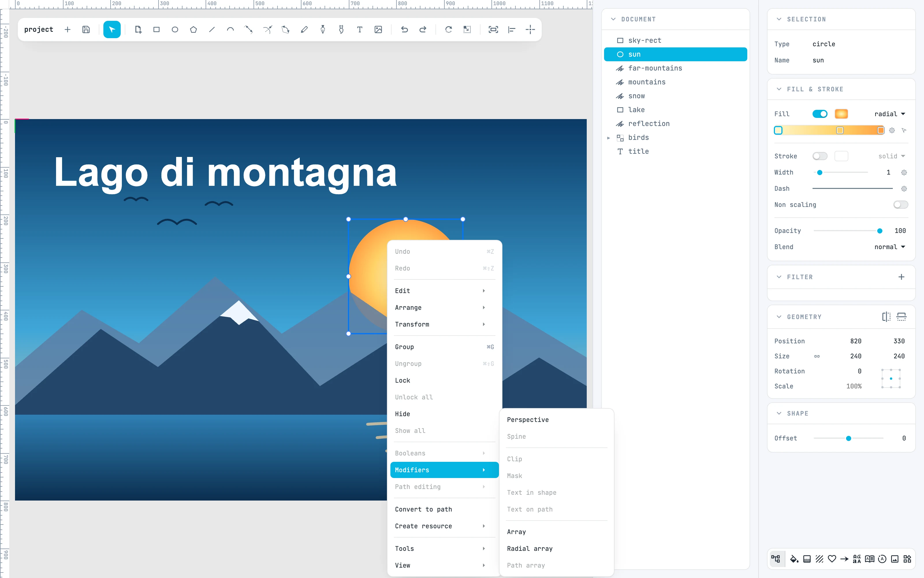Select the polygon shape tool
The height and width of the screenshot is (578, 924).
(193, 29)
